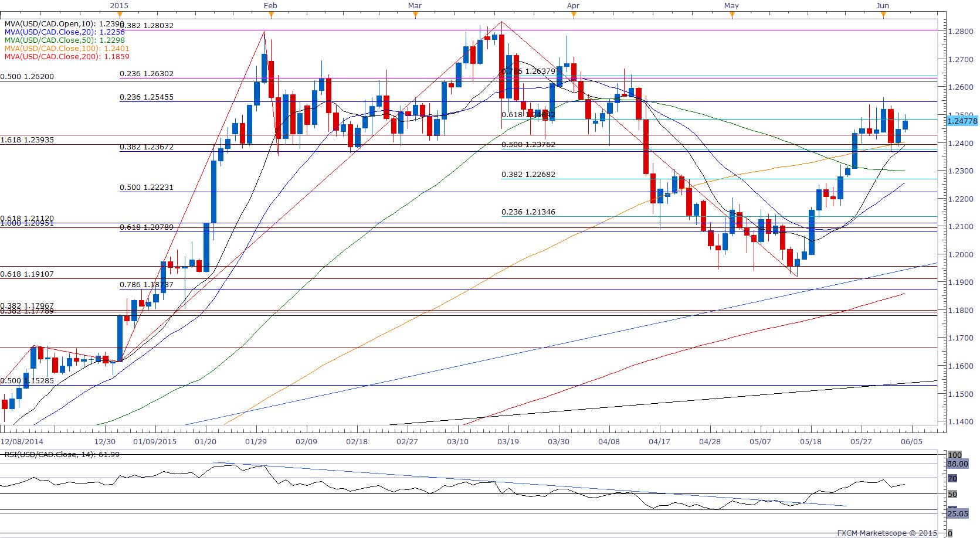
Task: Click the MVA Close 200 legend entry
Action: tap(66, 57)
